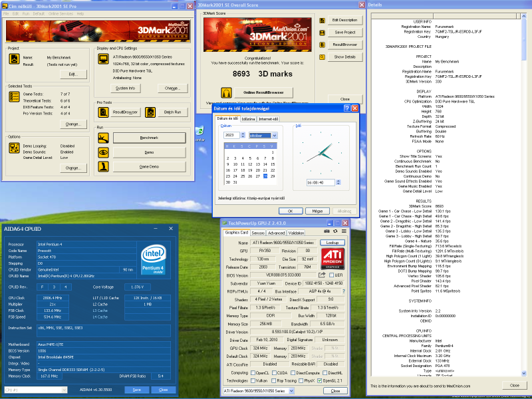
Task: Click the icon next to Edit Description
Action: tap(323, 21)
